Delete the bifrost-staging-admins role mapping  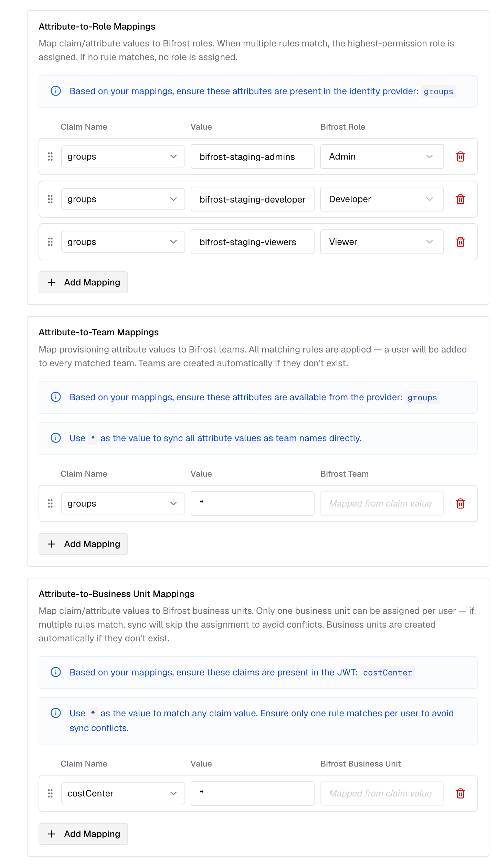click(460, 157)
